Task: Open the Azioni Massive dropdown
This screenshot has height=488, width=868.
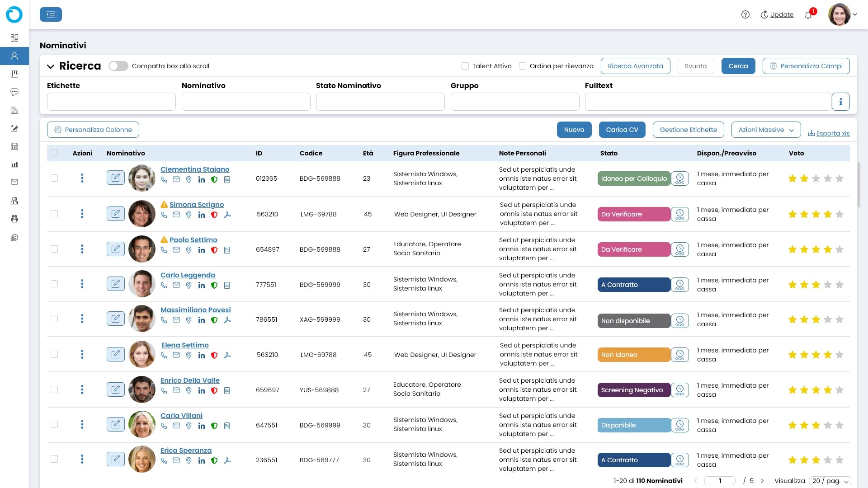Action: click(766, 130)
